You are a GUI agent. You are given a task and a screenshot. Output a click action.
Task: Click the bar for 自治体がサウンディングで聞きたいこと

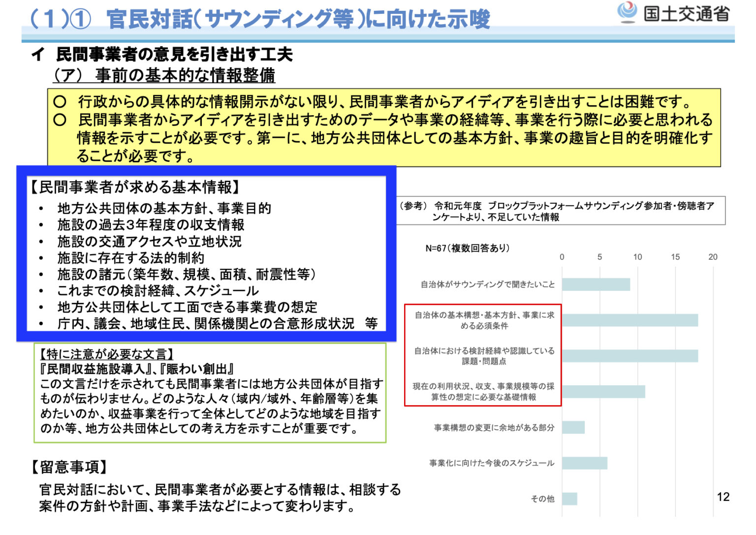pos(596,284)
